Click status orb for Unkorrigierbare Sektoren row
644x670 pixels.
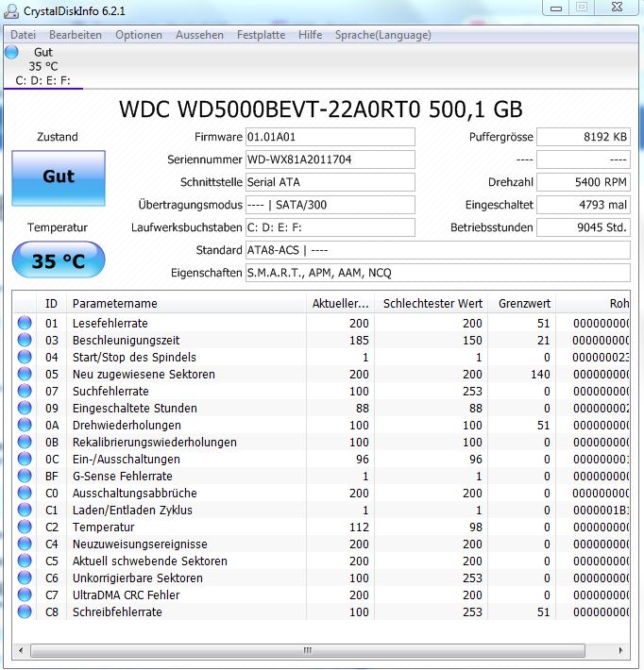[25, 578]
